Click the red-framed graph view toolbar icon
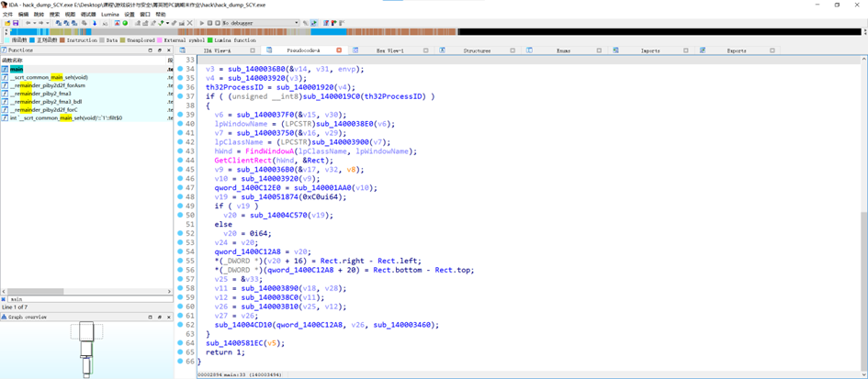This screenshot has height=379, width=868. coord(118,23)
